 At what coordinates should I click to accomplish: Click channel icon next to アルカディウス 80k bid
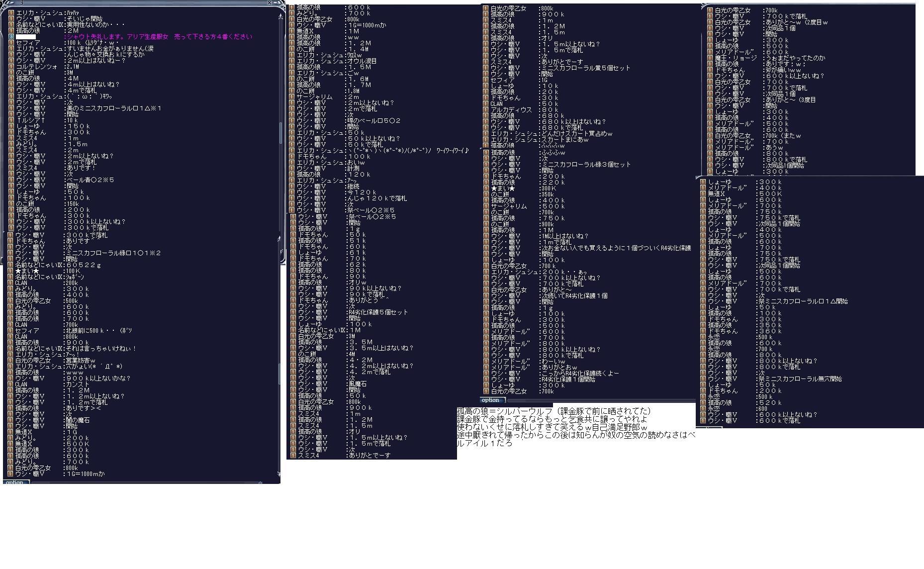click(x=486, y=110)
